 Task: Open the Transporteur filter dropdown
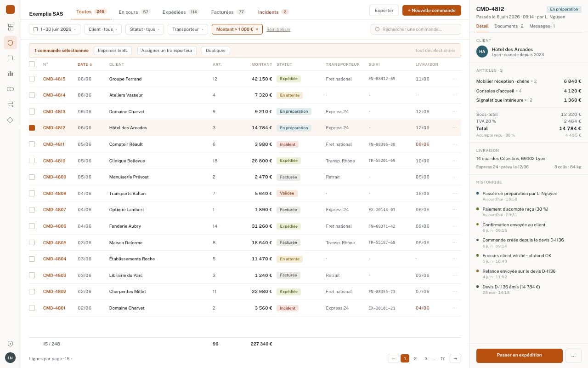(188, 29)
